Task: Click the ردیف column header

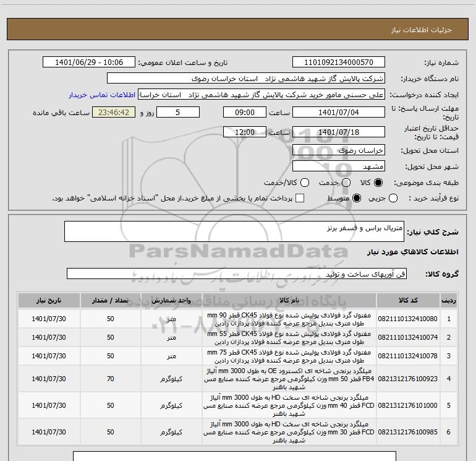Action: pyautogui.click(x=449, y=300)
